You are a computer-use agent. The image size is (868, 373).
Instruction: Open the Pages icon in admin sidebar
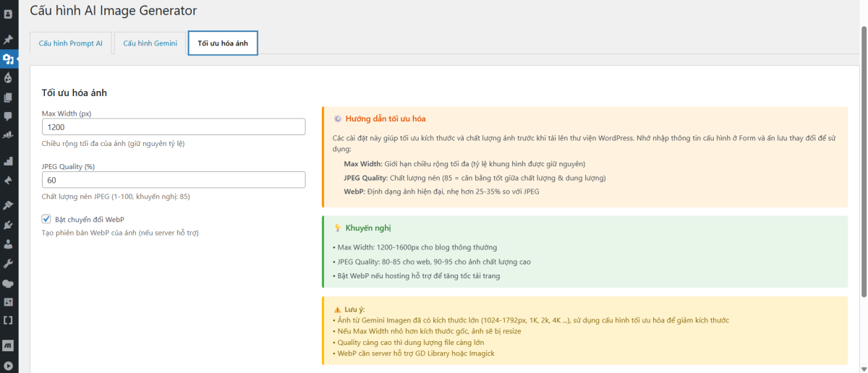point(9,98)
